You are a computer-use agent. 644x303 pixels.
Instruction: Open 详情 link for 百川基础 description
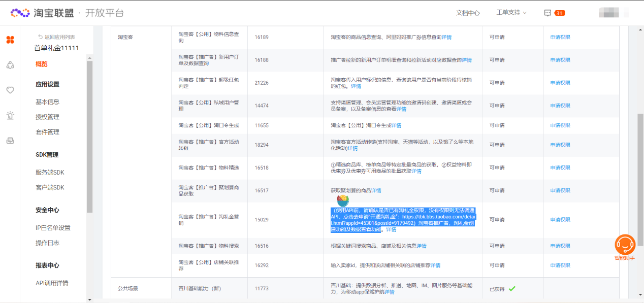[x=390, y=292]
